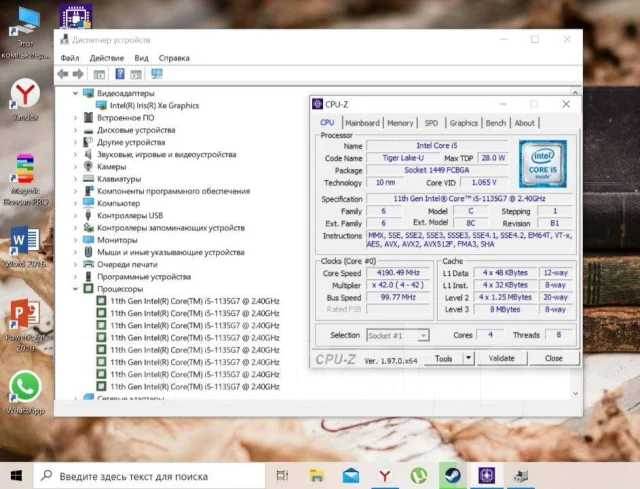Viewport: 640px width, 489px height.
Task: Click the Close button in CPU-Z
Action: click(x=553, y=358)
